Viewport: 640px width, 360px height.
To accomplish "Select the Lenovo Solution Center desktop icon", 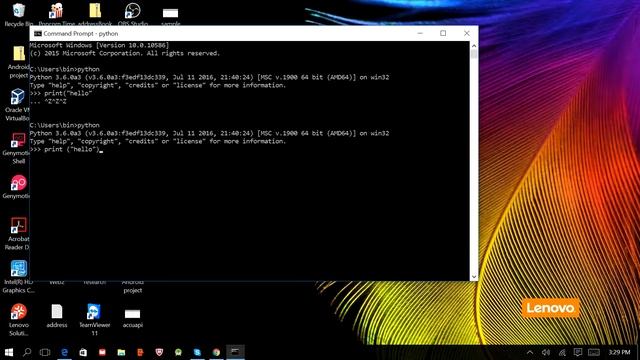I will [19, 320].
